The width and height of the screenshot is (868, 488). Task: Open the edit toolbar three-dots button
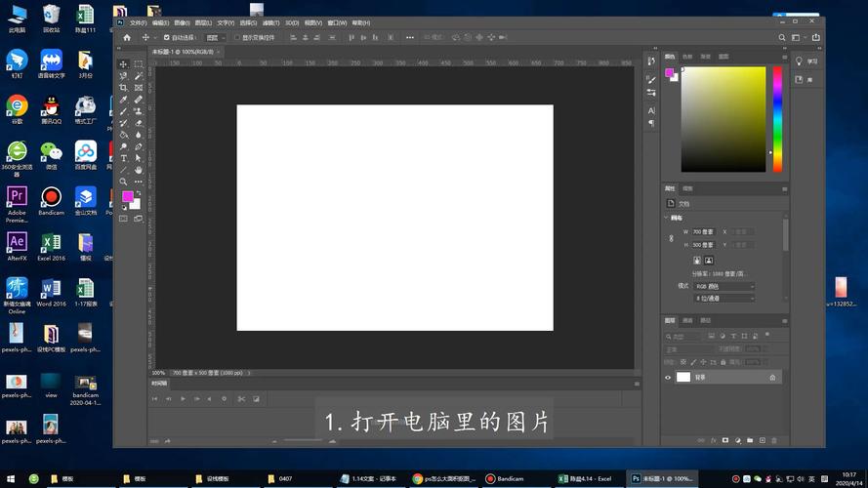pyautogui.click(x=139, y=182)
